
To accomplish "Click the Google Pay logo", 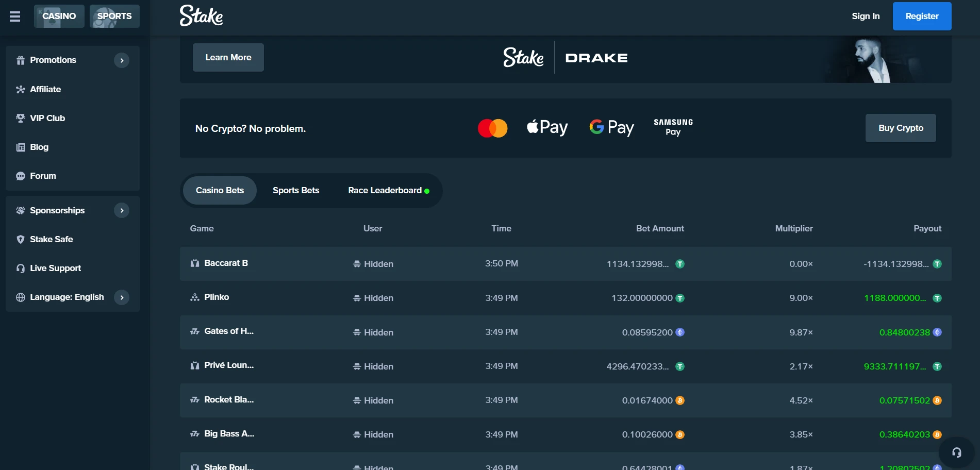I will (x=611, y=127).
